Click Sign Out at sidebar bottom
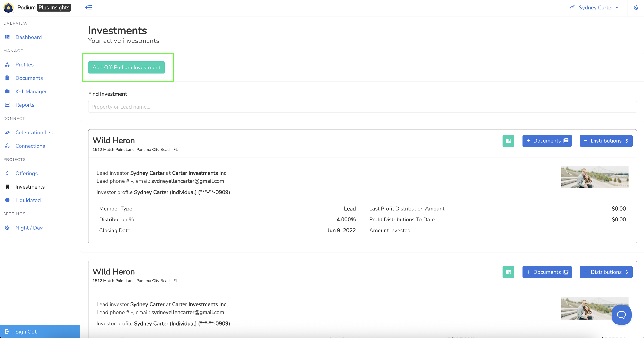The height and width of the screenshot is (338, 644). (x=26, y=332)
